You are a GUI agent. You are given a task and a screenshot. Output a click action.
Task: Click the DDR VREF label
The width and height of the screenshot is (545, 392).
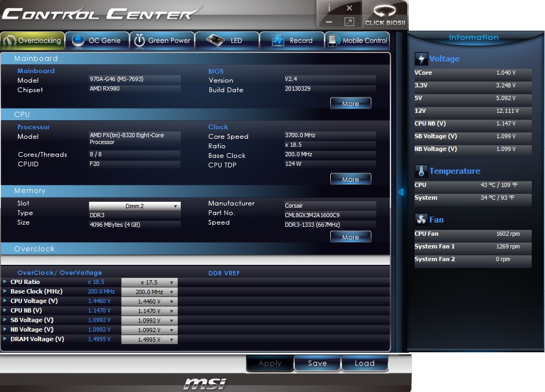[x=224, y=273]
